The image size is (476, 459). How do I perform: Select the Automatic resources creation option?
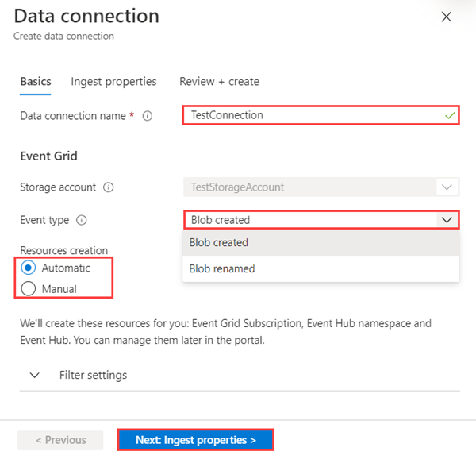point(29,268)
